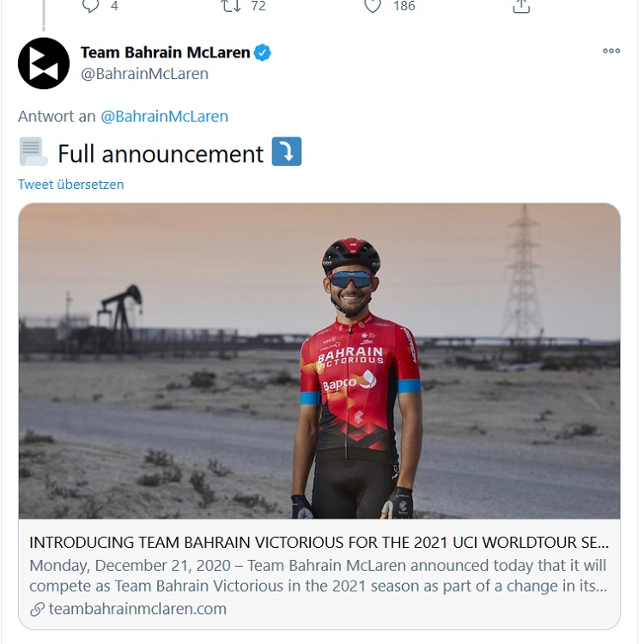
Task: Click the share upload icon
Action: 521,6
